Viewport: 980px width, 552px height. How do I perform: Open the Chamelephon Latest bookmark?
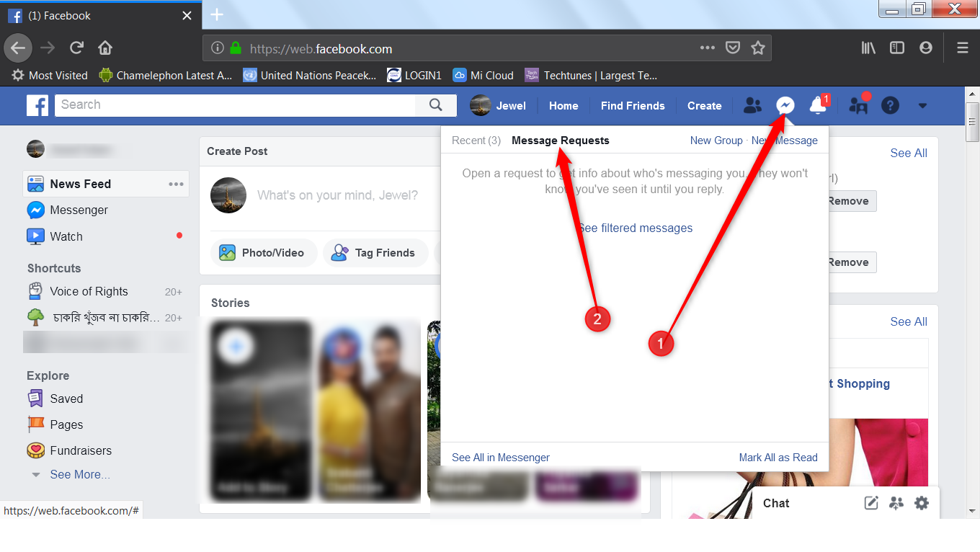166,75
